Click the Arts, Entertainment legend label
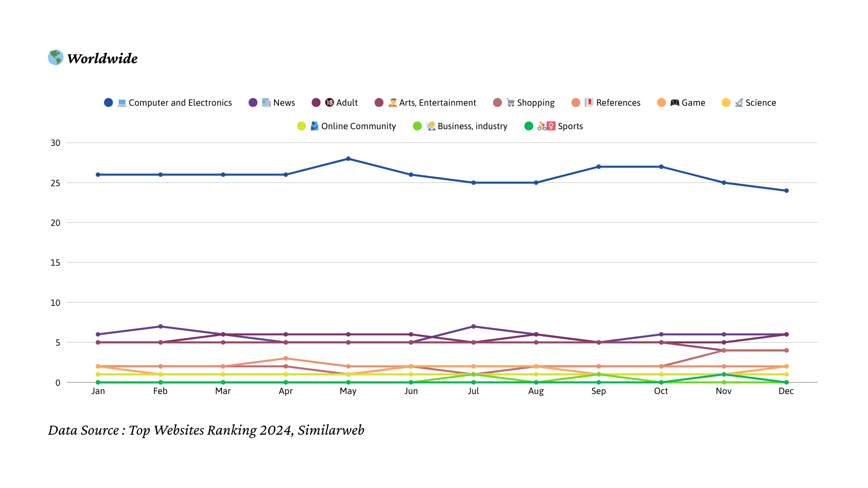This screenshot has height=488, width=868. click(437, 103)
